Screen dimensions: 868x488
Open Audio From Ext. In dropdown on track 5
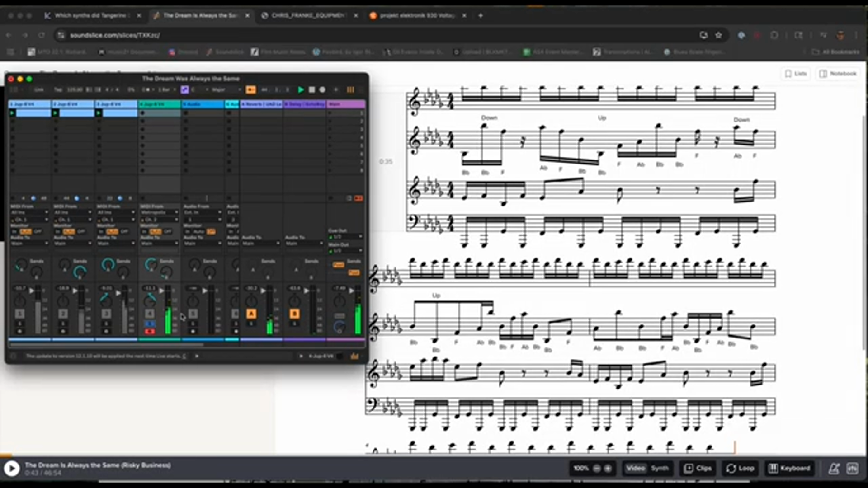coord(203,212)
